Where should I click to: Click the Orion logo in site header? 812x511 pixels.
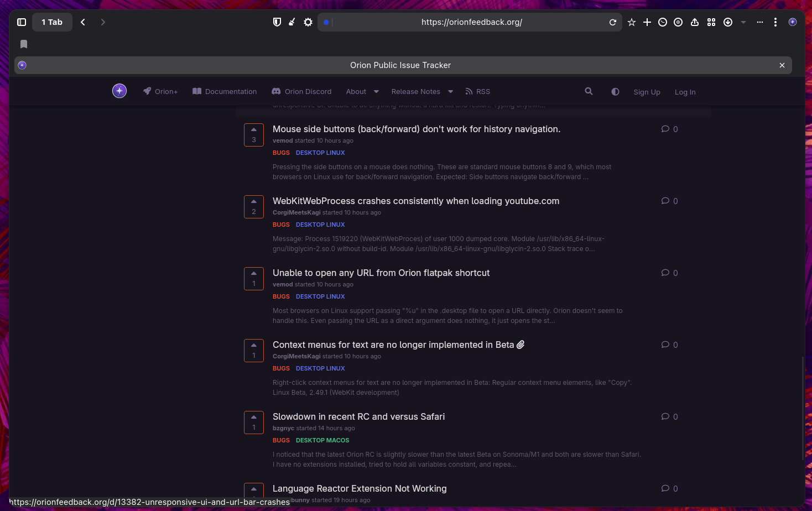(119, 91)
